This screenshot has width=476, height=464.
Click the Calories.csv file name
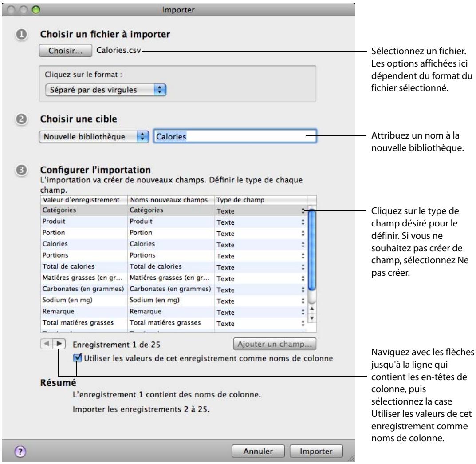[x=119, y=50]
